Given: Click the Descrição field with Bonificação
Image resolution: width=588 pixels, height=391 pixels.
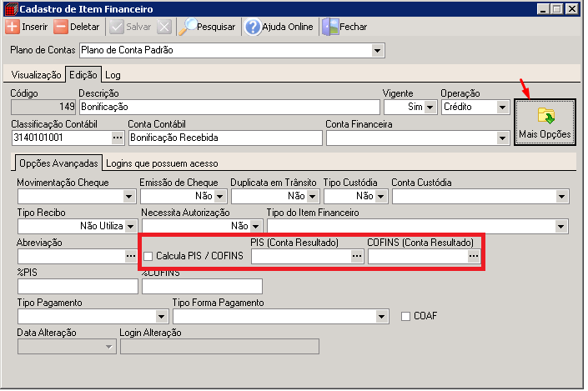Looking at the screenshot, I should tap(230, 108).
